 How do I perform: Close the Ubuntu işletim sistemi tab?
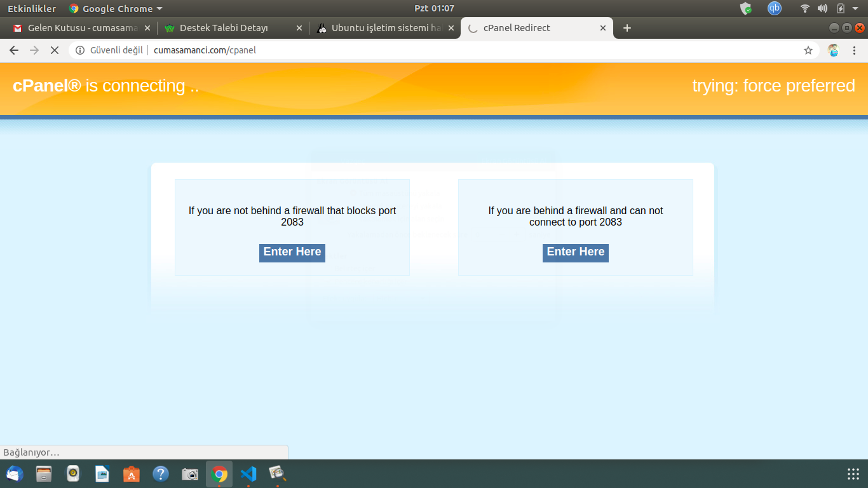pos(451,28)
